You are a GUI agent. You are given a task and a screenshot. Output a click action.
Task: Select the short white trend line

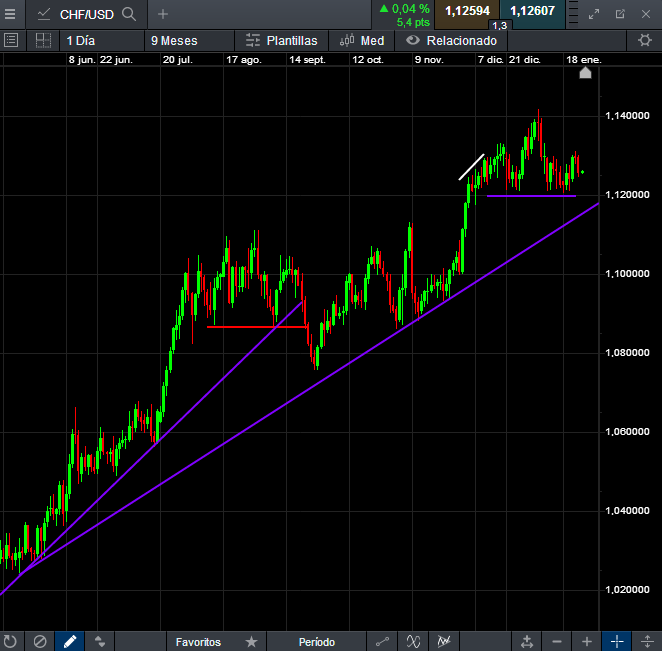pos(471,167)
